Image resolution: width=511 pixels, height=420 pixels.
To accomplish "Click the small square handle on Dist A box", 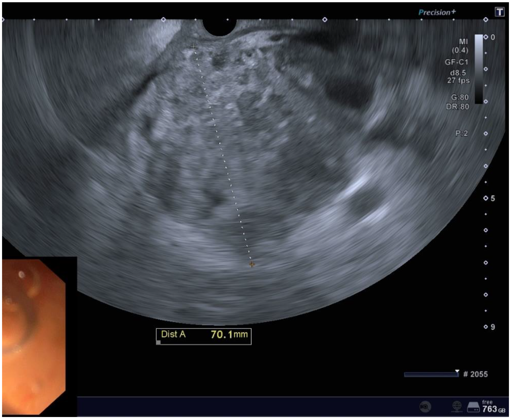I will (x=158, y=342).
